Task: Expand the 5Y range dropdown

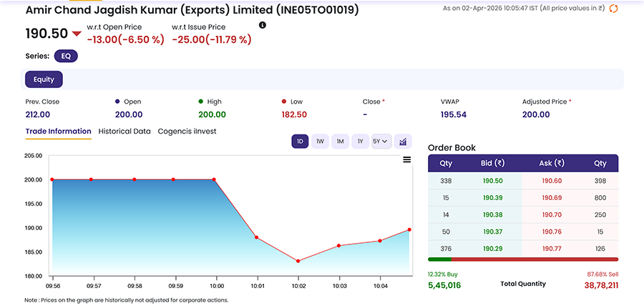Action: (x=381, y=141)
